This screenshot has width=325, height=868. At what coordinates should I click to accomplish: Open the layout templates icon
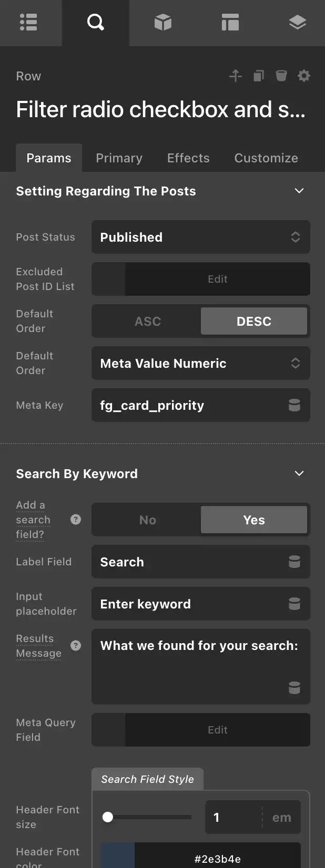pos(230,23)
